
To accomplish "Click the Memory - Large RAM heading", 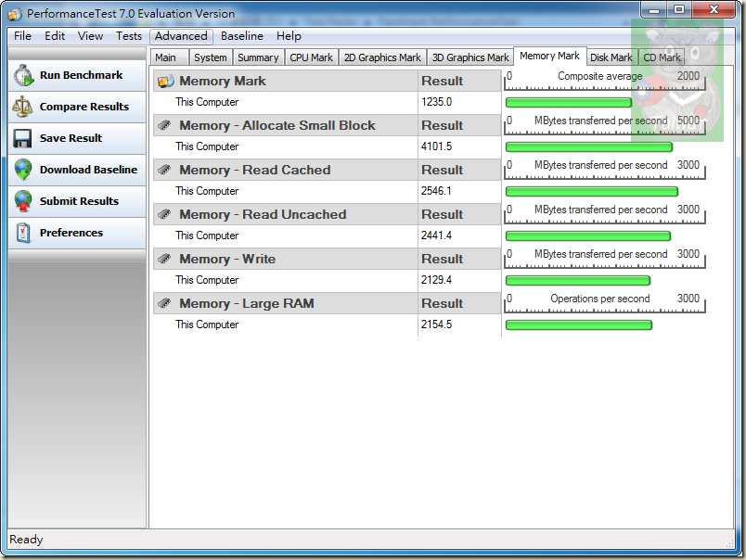I will click(247, 303).
